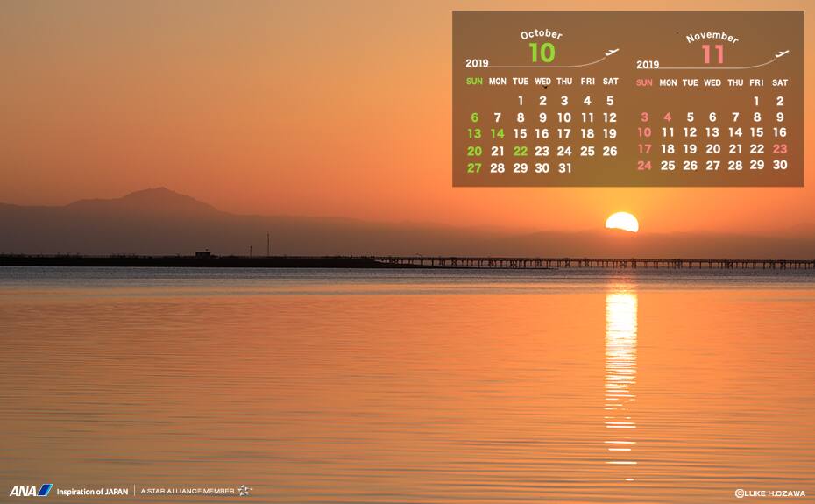
Task: Click the LUKE H.OZAWA photographer credit
Action: point(776,493)
